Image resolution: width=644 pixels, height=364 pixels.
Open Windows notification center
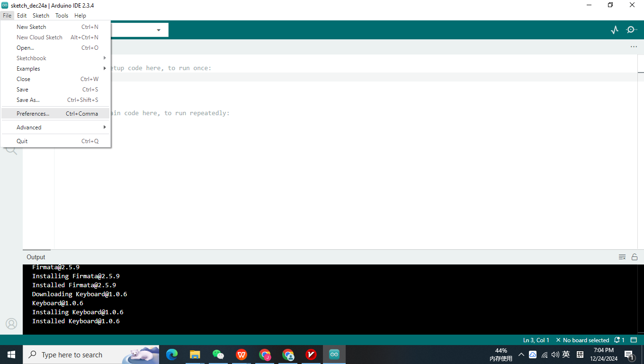[629, 355]
